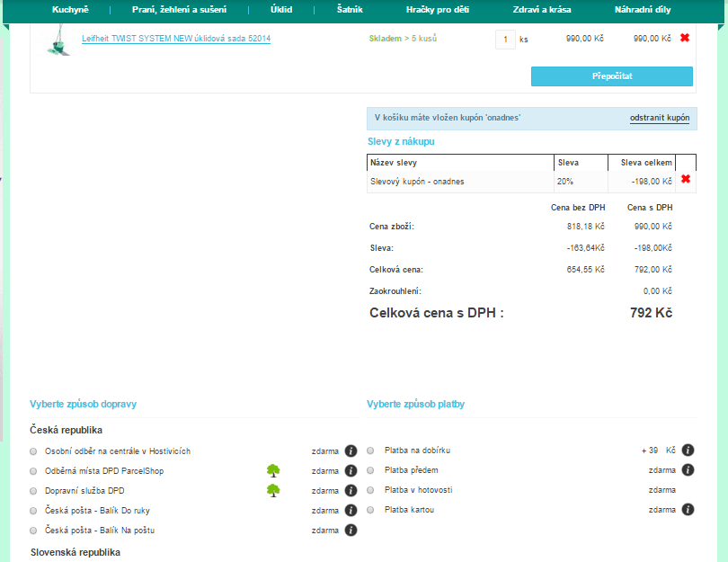
Task: Click the '818,18 Kč' price without VAT
Action: click(585, 227)
